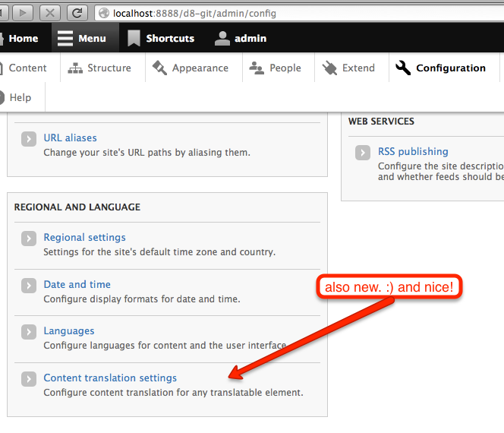Click 'Configure display formats for date and time' text
This screenshot has width=504, height=433.
coord(142,299)
